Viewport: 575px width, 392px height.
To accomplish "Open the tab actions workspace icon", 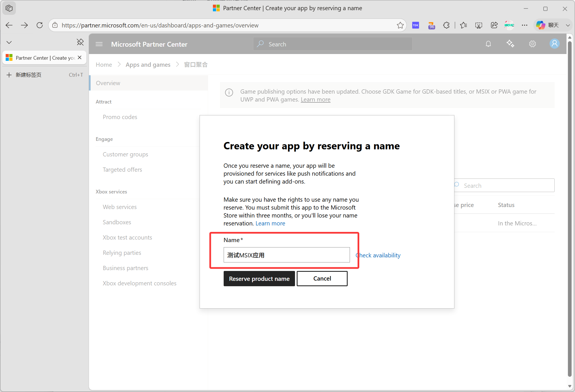I will tap(9, 8).
